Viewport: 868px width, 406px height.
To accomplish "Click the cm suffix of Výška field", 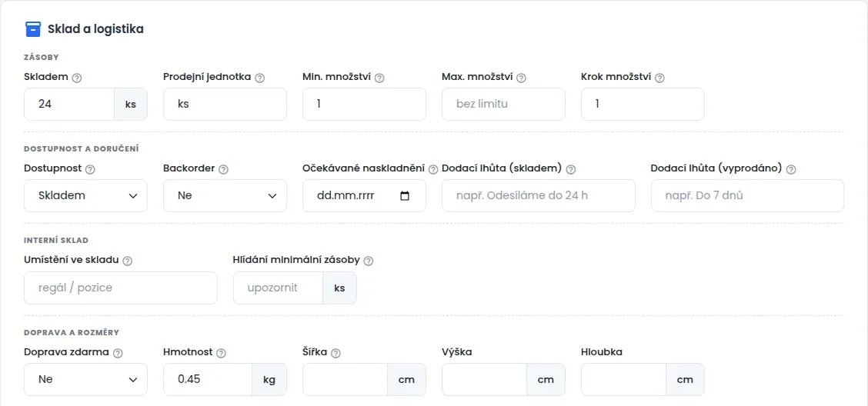I will (x=546, y=379).
